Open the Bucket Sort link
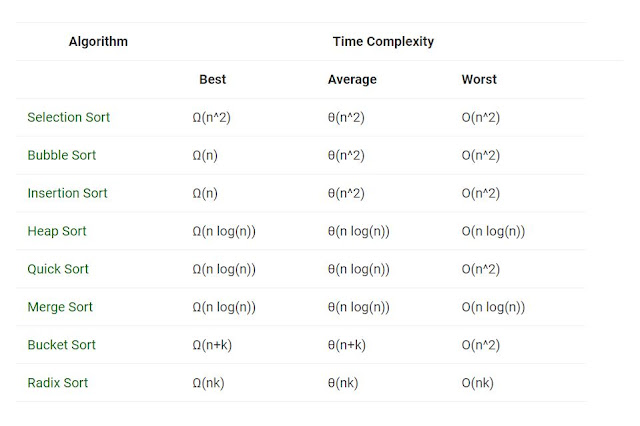This screenshot has height=426, width=640. (62, 345)
